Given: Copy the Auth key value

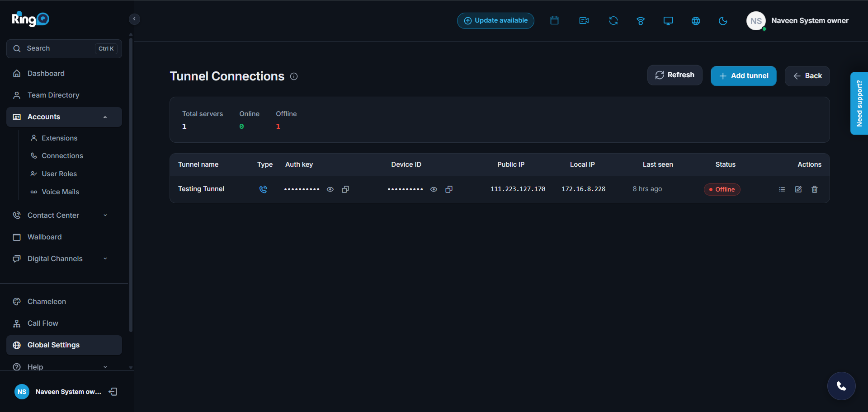Looking at the screenshot, I should [345, 189].
